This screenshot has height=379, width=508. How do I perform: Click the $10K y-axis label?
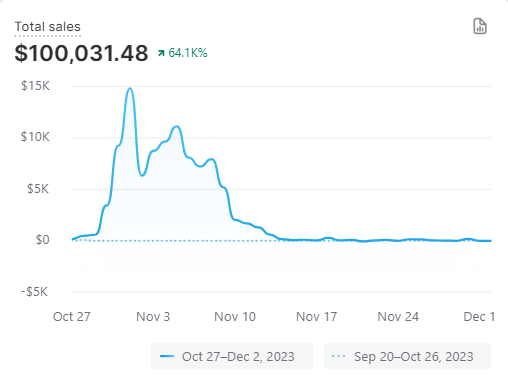(x=35, y=137)
